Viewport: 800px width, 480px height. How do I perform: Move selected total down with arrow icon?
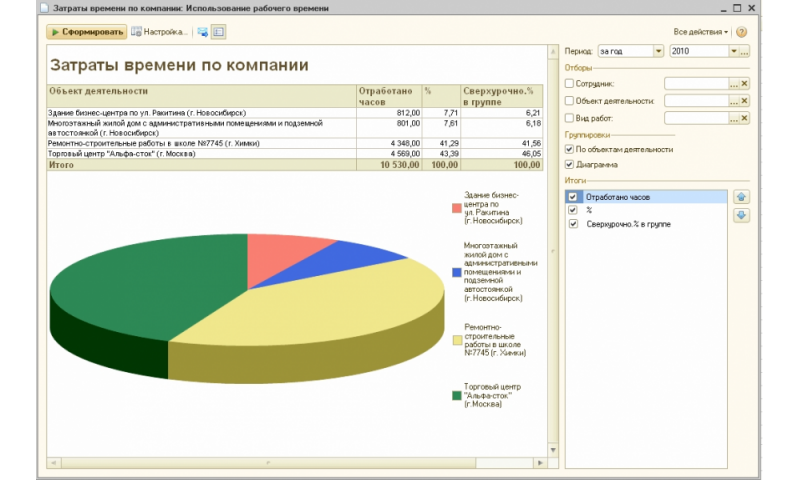tap(741, 214)
